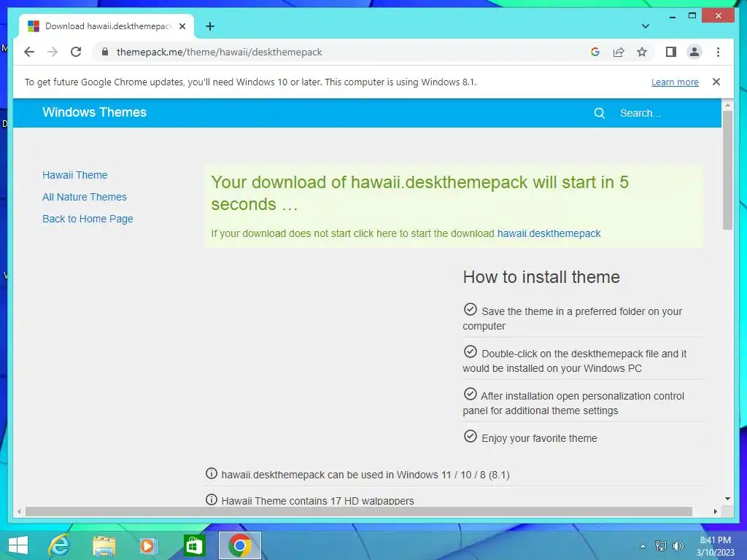Open the Chrome profile avatar menu
The image size is (747, 560).
(x=694, y=52)
